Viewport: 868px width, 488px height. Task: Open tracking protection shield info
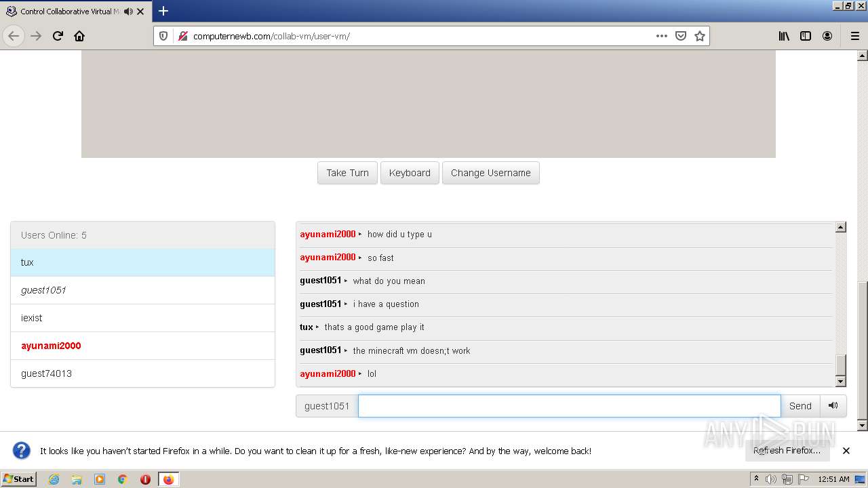coord(163,36)
